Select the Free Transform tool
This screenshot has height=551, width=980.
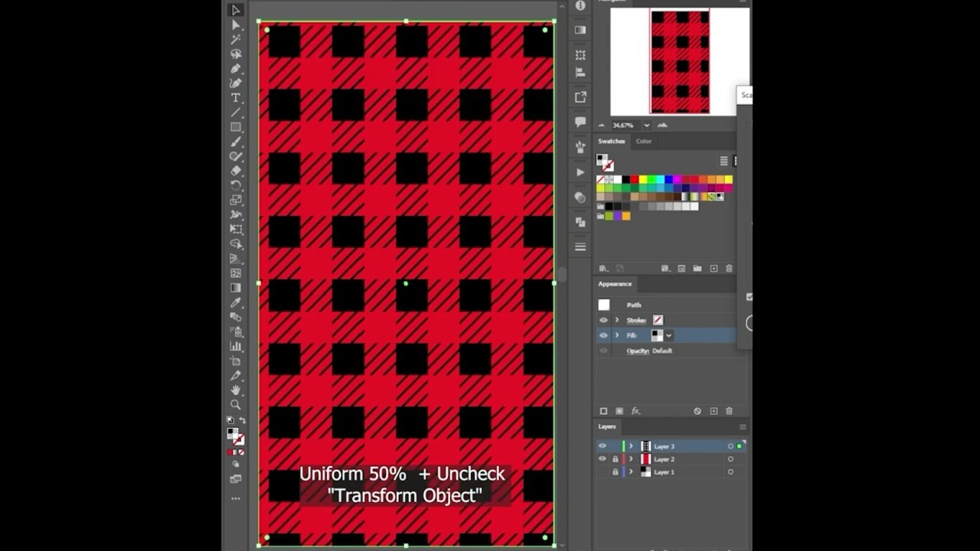pyautogui.click(x=236, y=229)
